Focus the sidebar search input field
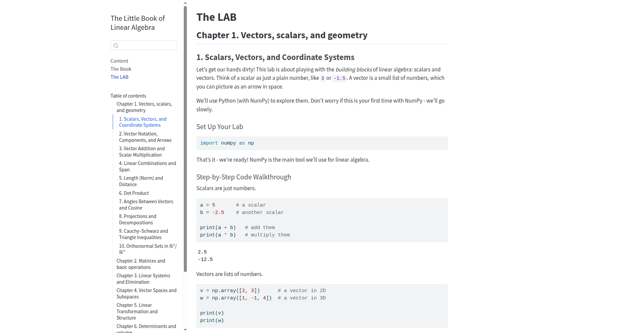Viewport: 644px width, 333px height. tap(144, 45)
